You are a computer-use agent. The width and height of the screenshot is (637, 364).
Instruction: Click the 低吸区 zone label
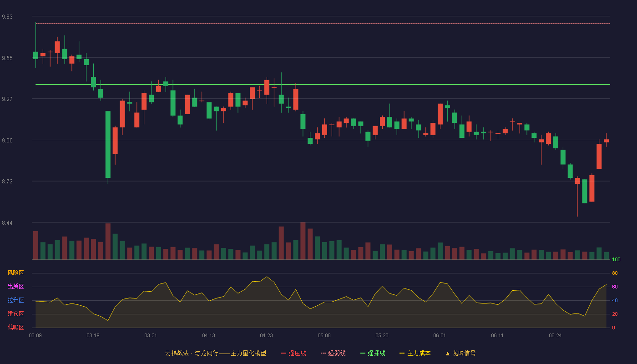tap(15, 327)
